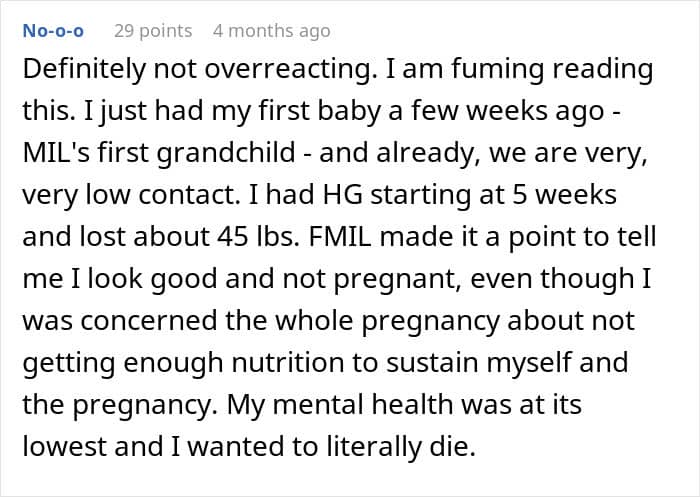
Task: Click the 29 points score label
Action: coord(153,31)
